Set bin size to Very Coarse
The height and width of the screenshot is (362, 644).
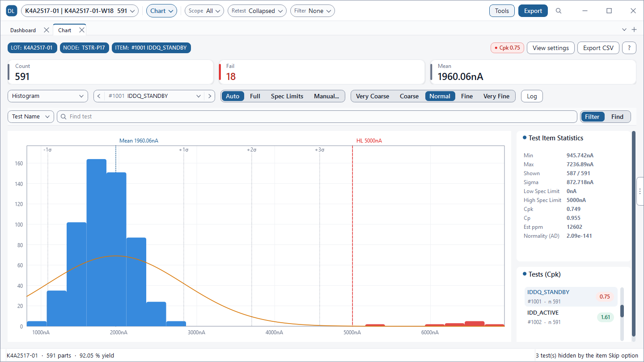coord(373,96)
